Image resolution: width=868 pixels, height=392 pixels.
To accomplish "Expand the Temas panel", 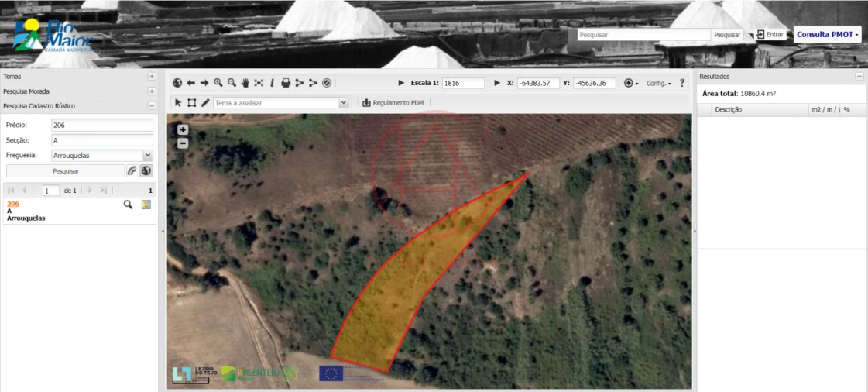I will [152, 77].
